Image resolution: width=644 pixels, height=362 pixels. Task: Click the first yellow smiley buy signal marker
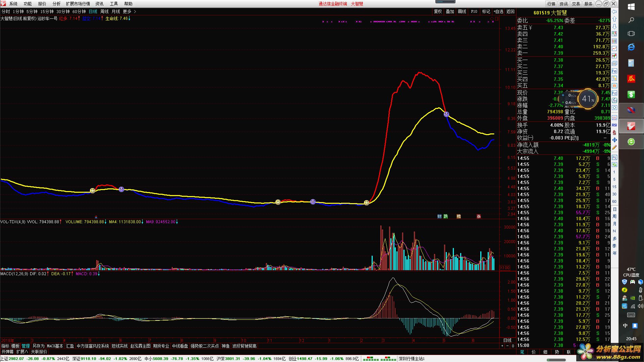[93, 190]
